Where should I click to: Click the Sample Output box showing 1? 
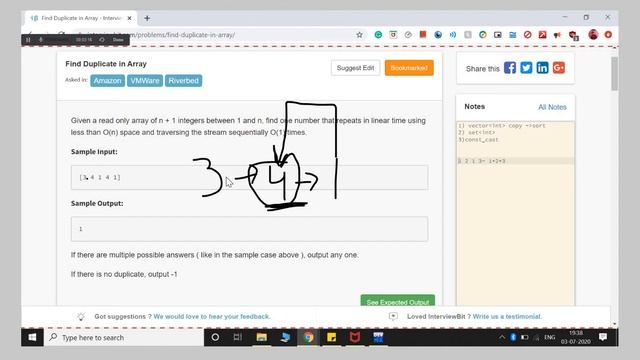(249, 229)
